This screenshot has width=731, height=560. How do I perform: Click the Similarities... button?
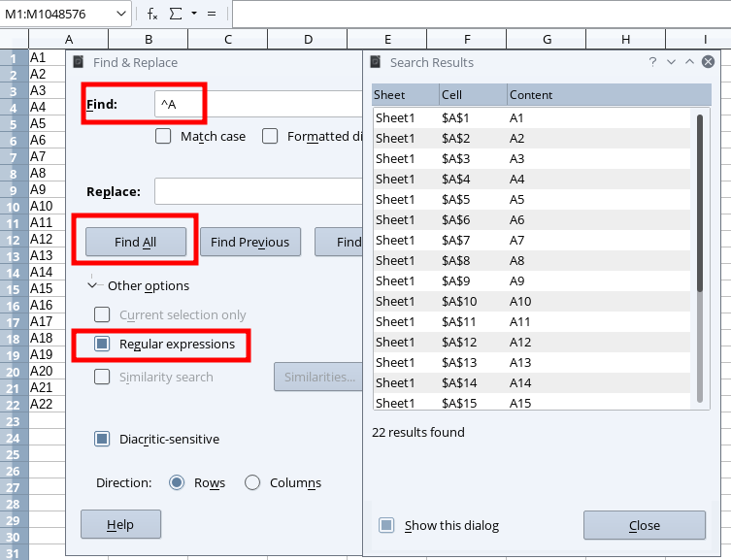click(x=318, y=377)
